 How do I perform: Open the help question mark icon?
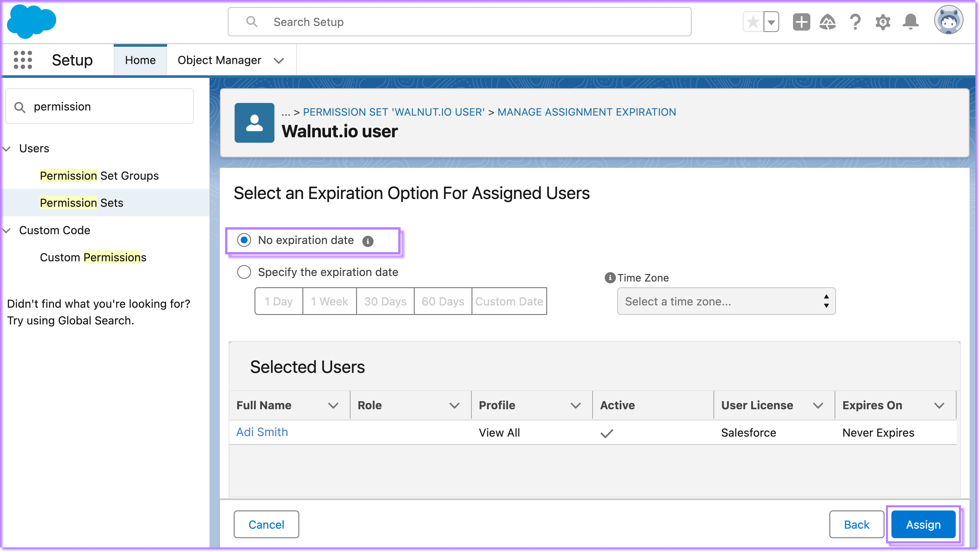(855, 22)
